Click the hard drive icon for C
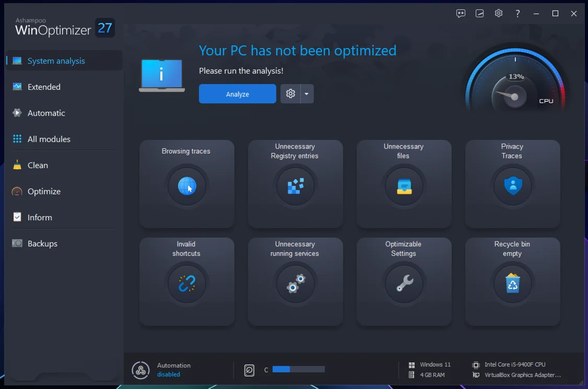Screen dimensions: 588x389 250,370
